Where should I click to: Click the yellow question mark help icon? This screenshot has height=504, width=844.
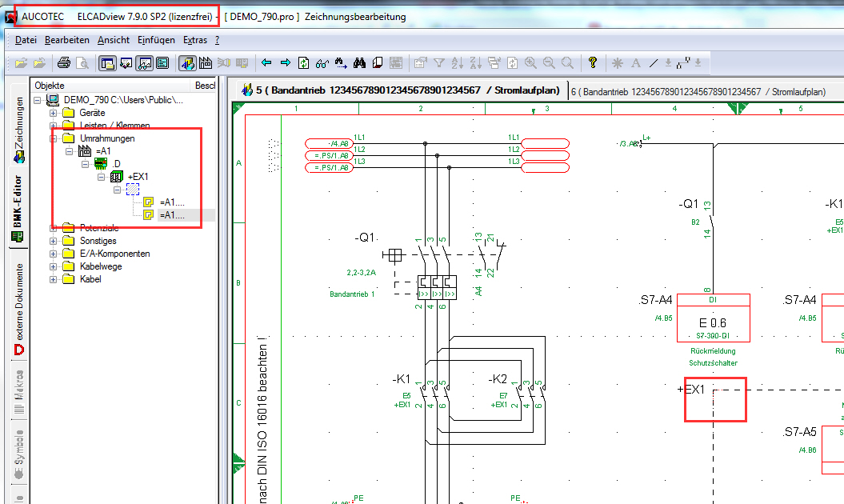(593, 62)
